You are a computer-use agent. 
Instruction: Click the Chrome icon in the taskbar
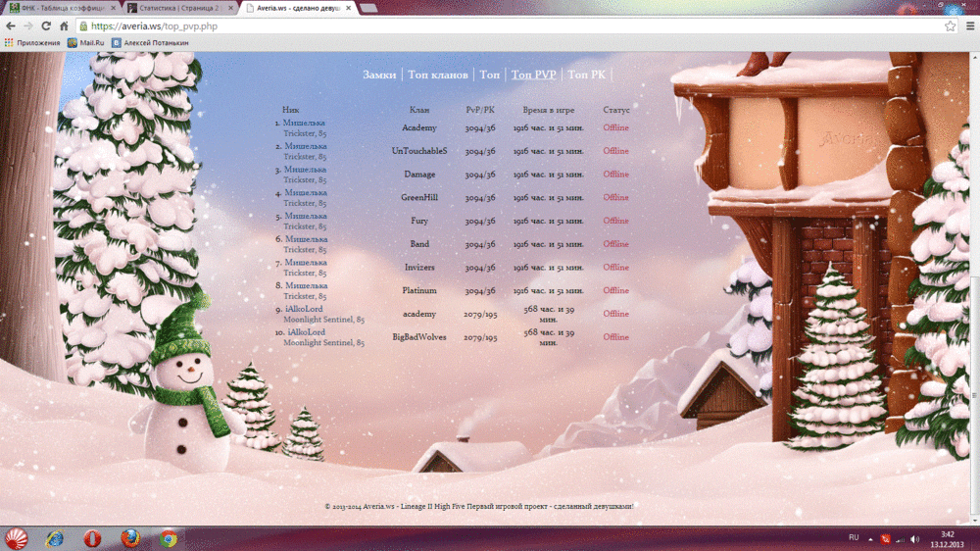click(169, 538)
